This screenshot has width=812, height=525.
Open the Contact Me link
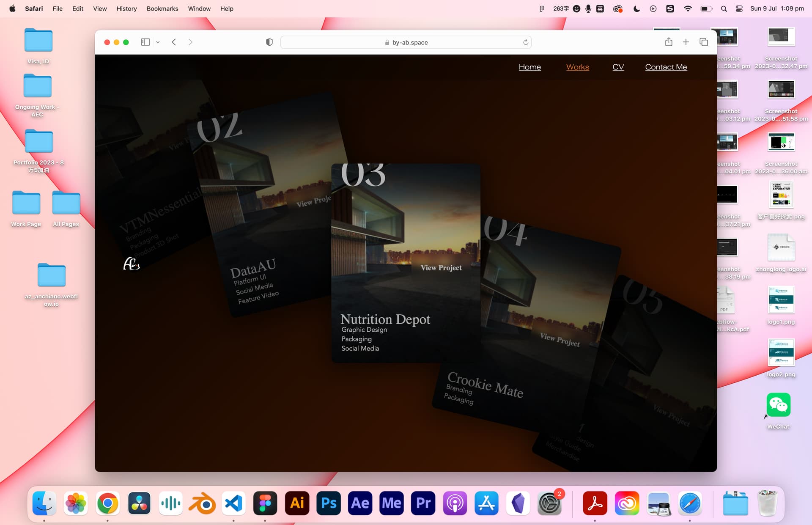tap(666, 67)
